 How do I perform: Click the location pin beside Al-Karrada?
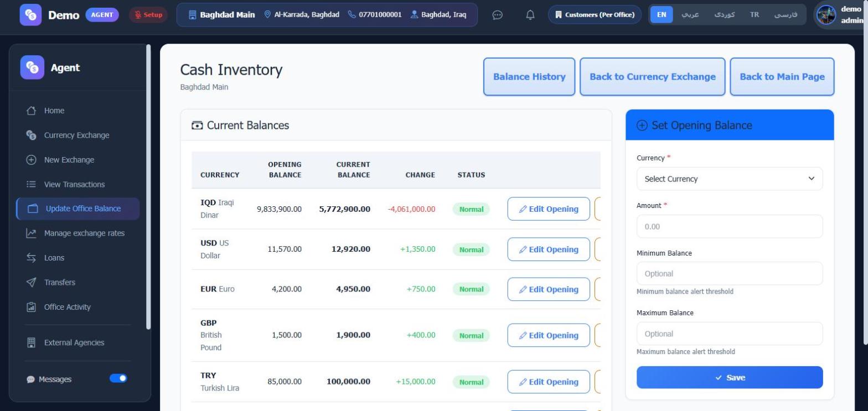(268, 14)
